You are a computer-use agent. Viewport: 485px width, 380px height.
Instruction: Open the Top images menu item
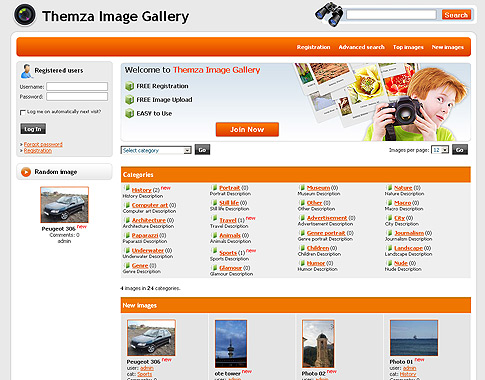[408, 47]
